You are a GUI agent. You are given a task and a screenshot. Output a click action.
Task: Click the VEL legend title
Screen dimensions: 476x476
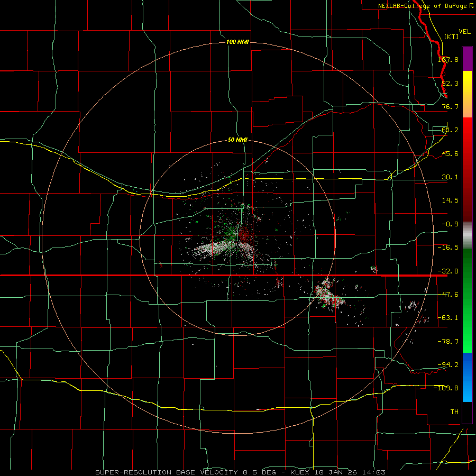click(465, 32)
